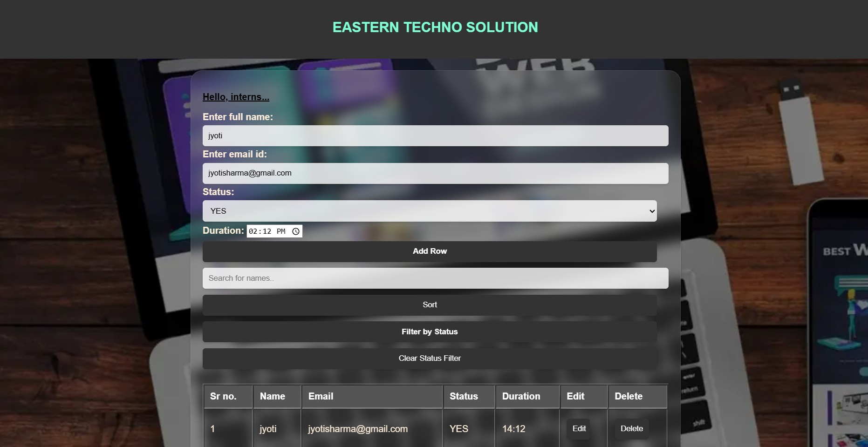Delete the jyoti table row
This screenshot has height=447, width=868.
[x=631, y=429]
